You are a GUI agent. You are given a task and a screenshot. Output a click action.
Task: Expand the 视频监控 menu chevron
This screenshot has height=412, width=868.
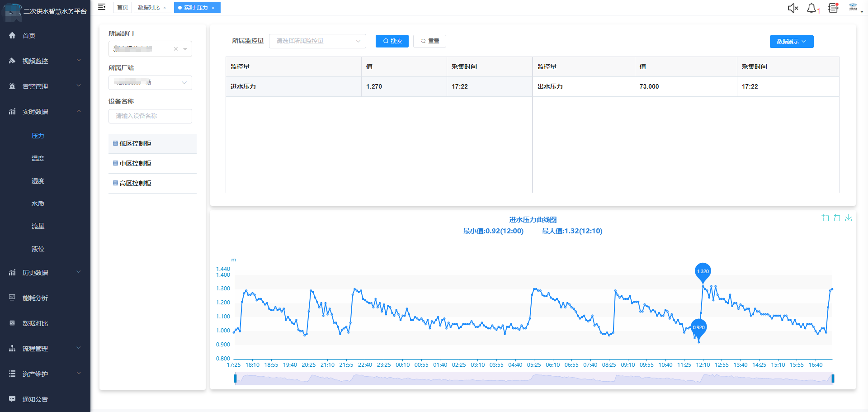pyautogui.click(x=79, y=60)
